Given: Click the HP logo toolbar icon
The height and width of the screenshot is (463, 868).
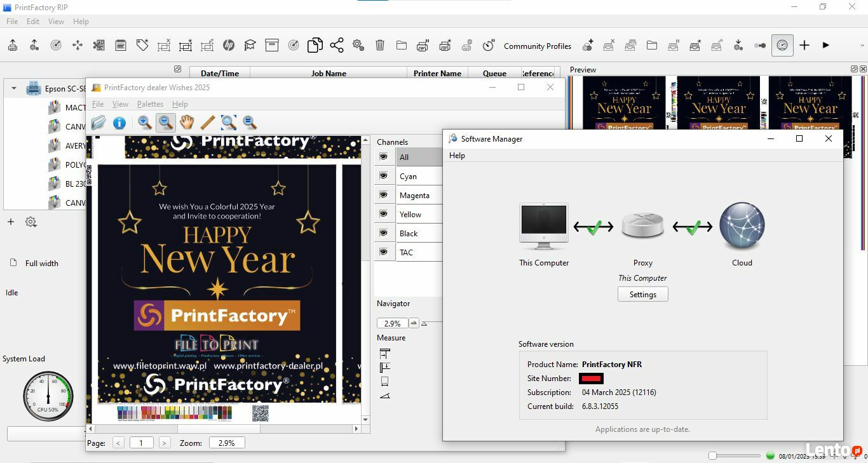Looking at the screenshot, I should (x=229, y=45).
